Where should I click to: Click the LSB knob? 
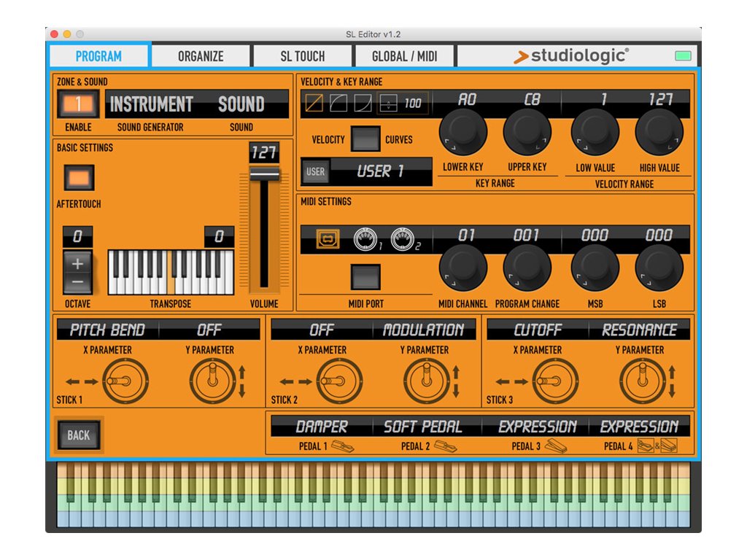tap(659, 267)
